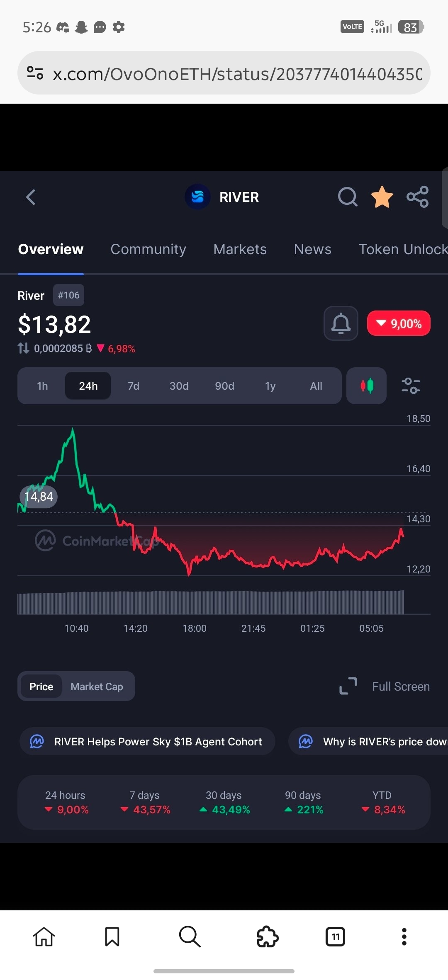
Task: Toggle the favorite star icon
Action: [x=382, y=197]
